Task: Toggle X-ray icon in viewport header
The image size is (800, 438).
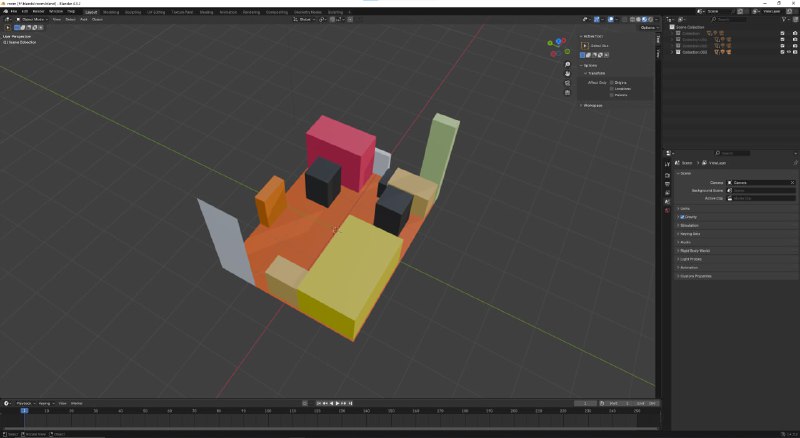Action: [624, 19]
